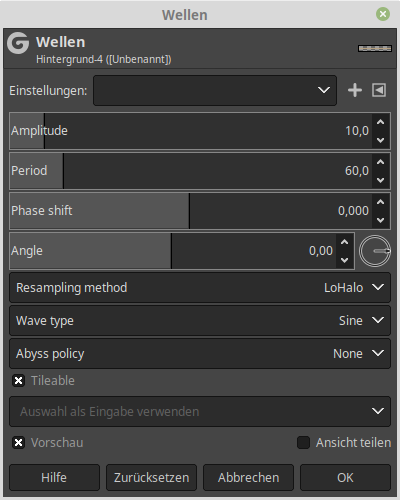Increase Amplitude with up arrow
This screenshot has height=500, width=400.
click(380, 122)
